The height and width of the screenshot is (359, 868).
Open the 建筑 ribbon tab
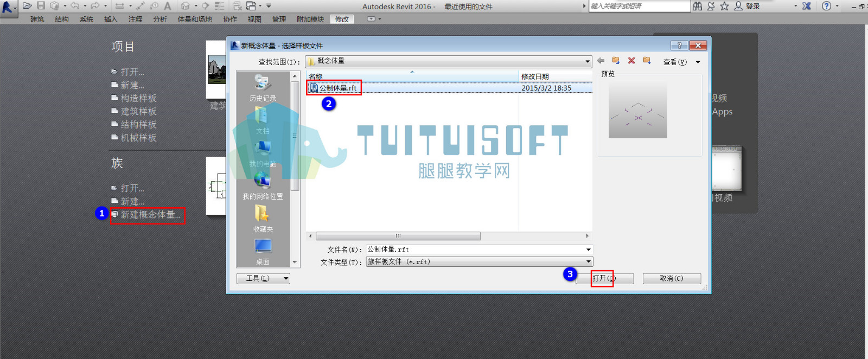click(x=37, y=19)
